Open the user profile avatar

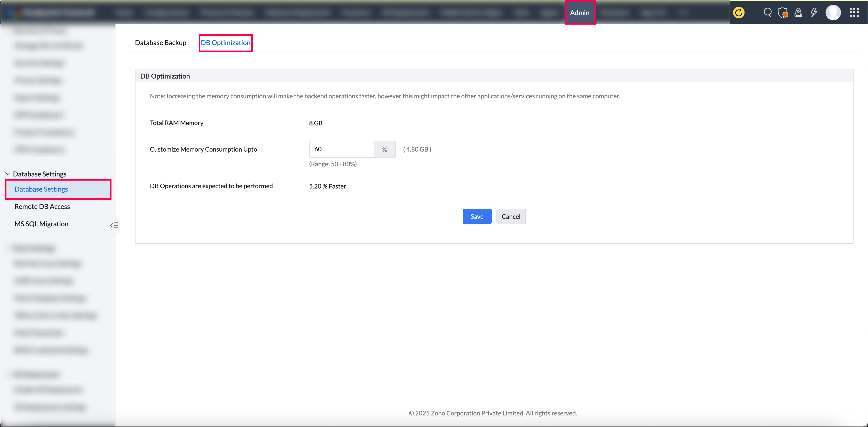pos(833,13)
